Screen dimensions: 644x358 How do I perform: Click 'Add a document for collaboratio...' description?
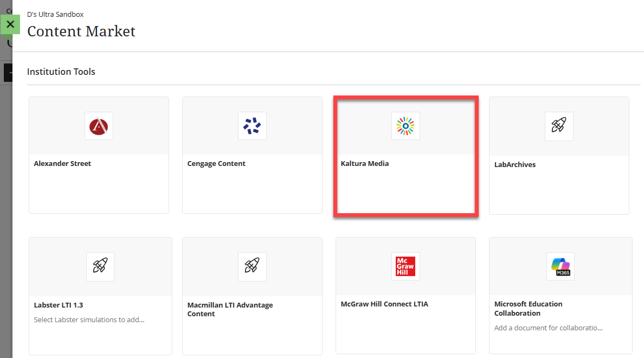pos(548,328)
